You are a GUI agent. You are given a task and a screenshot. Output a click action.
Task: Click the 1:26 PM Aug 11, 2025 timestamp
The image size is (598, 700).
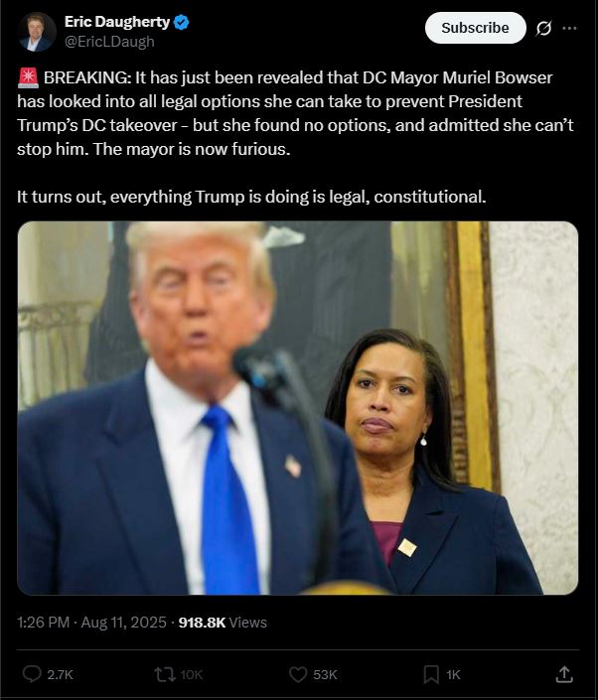click(x=91, y=623)
